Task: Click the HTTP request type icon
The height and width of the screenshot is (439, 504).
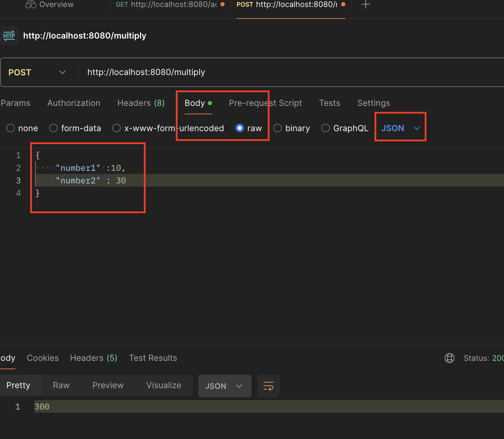Action: 9,35
